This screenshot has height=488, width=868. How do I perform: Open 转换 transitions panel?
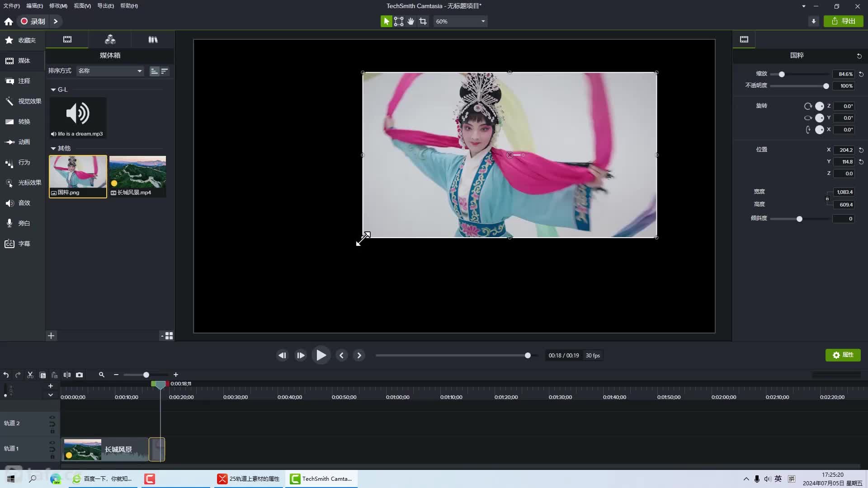click(23, 122)
